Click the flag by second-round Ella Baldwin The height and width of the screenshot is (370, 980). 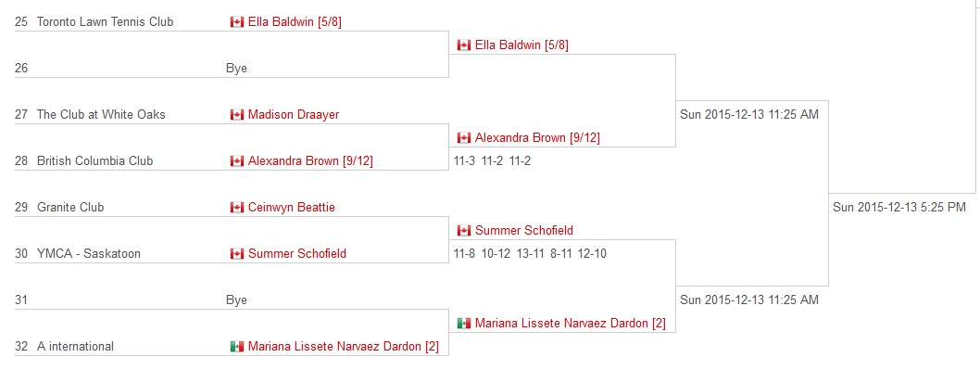click(x=464, y=45)
